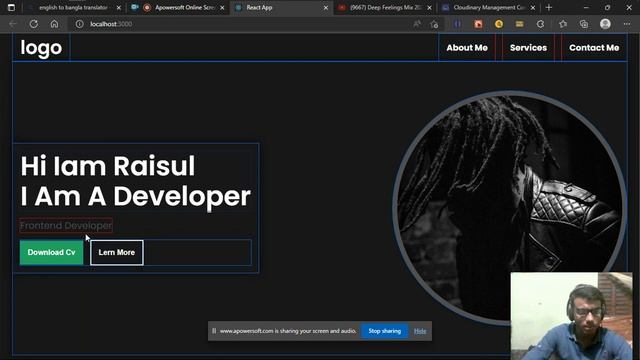Click the webcam video overlay
The image size is (640, 360).
[x=571, y=316]
